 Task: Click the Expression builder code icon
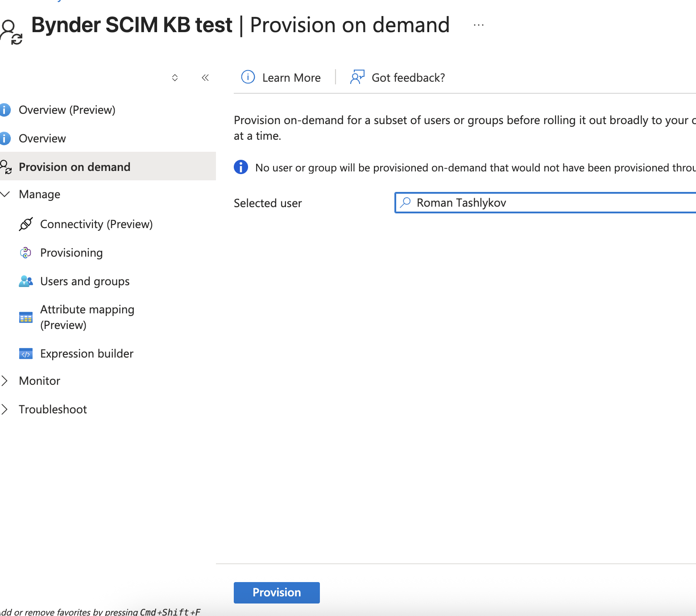pos(26,354)
